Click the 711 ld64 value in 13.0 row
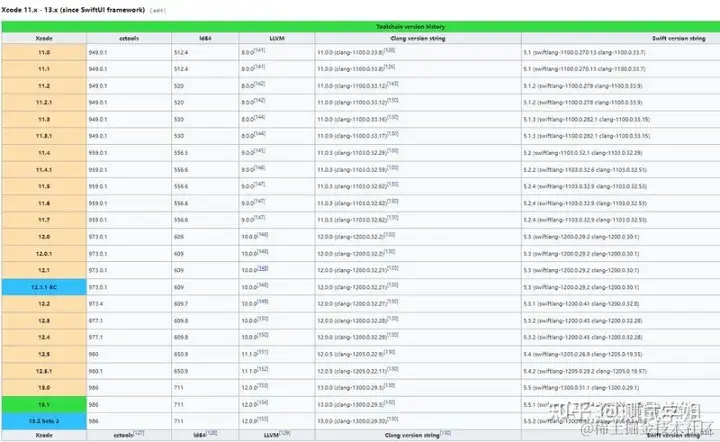720x442 pixels. click(x=179, y=388)
